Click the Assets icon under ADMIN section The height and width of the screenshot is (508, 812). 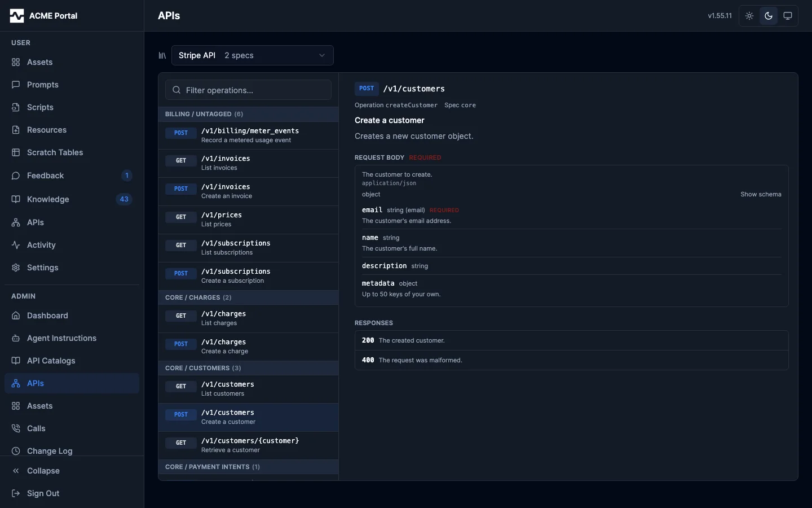(x=16, y=406)
